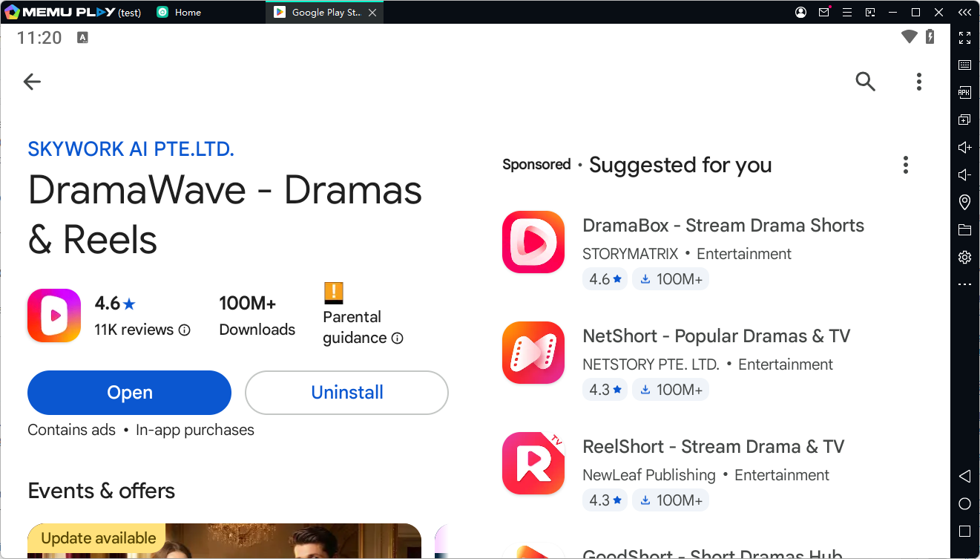Tap the orange Parental guidance rating badge

pyautogui.click(x=334, y=293)
